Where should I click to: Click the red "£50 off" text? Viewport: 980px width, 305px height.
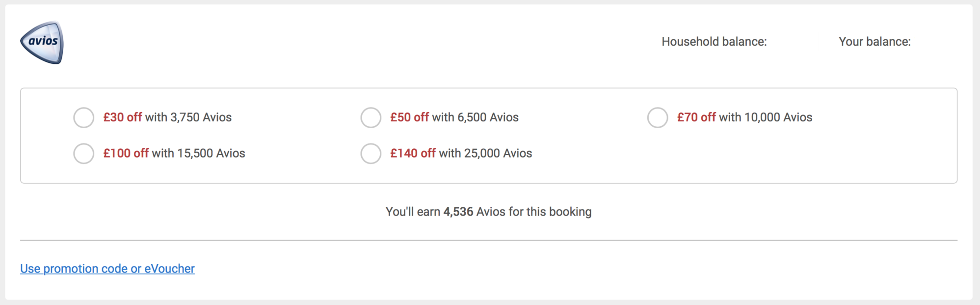(409, 117)
